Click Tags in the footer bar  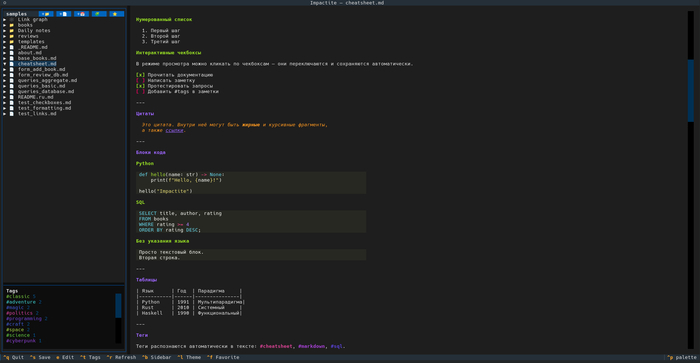(x=90, y=357)
